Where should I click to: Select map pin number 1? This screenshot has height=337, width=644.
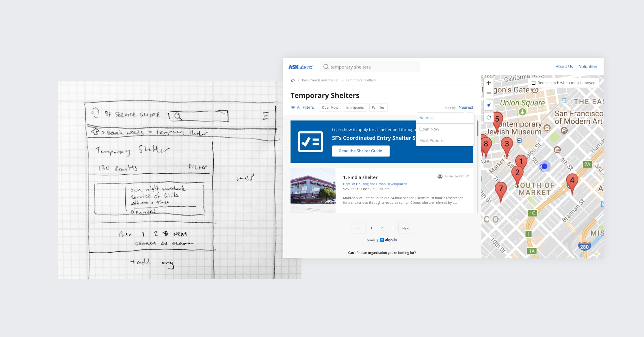click(x=521, y=161)
